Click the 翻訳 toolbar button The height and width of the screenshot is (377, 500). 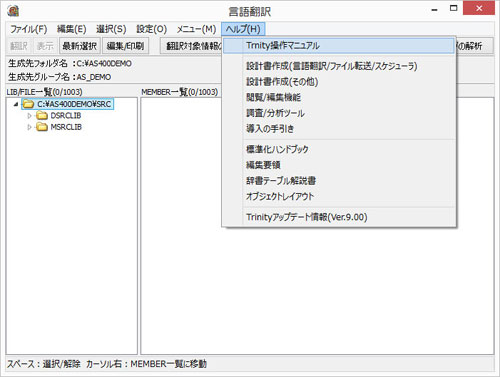[x=19, y=46]
